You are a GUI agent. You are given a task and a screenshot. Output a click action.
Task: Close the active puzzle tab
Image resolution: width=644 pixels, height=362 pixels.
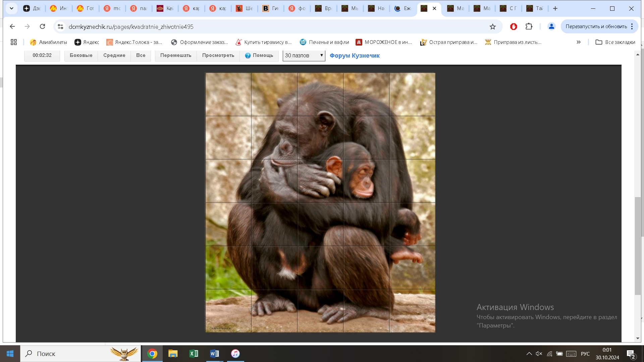tap(434, 8)
